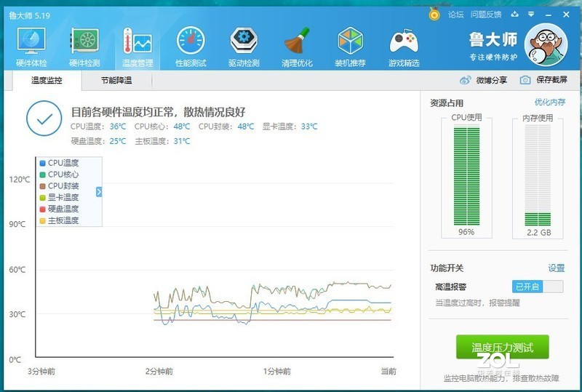
Task: Click the 硬盘温度 25℃ value
Action: point(118,141)
